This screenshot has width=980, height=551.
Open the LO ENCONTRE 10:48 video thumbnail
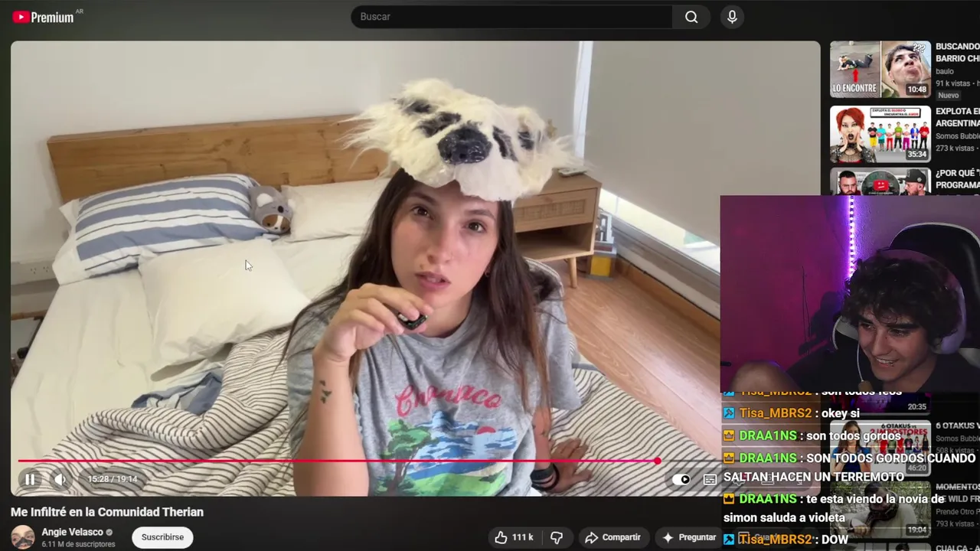point(880,70)
